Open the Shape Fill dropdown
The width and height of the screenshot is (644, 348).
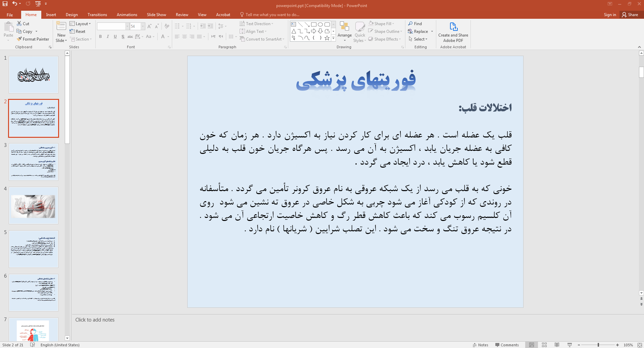pyautogui.click(x=381, y=23)
